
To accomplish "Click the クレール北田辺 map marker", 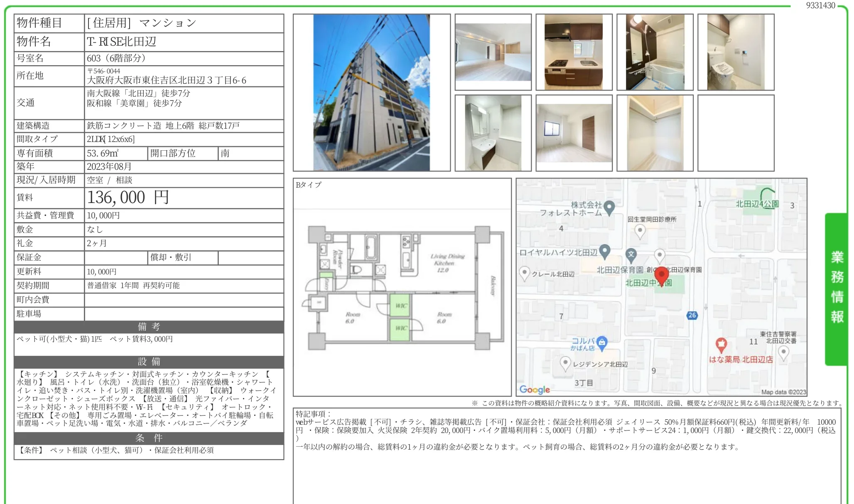I will [x=525, y=273].
